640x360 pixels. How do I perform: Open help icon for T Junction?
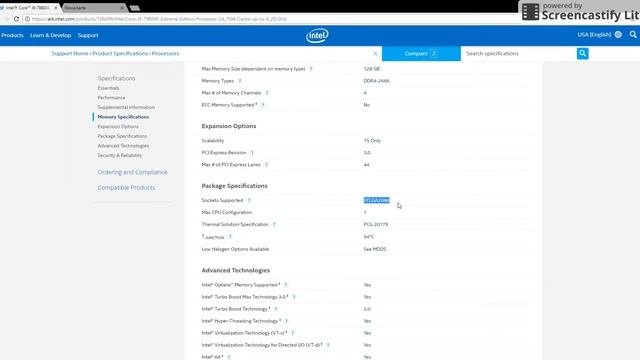pyautogui.click(x=230, y=237)
